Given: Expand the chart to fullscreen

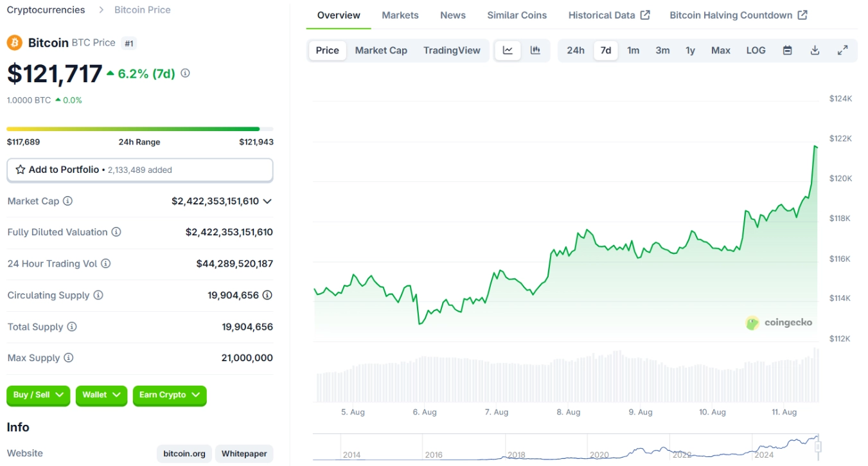Looking at the screenshot, I should click(842, 50).
